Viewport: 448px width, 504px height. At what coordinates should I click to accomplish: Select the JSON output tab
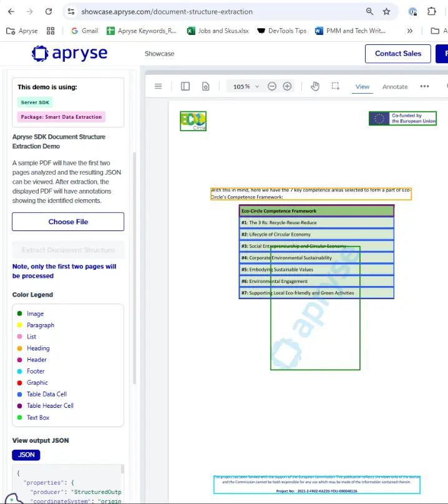coord(26,455)
